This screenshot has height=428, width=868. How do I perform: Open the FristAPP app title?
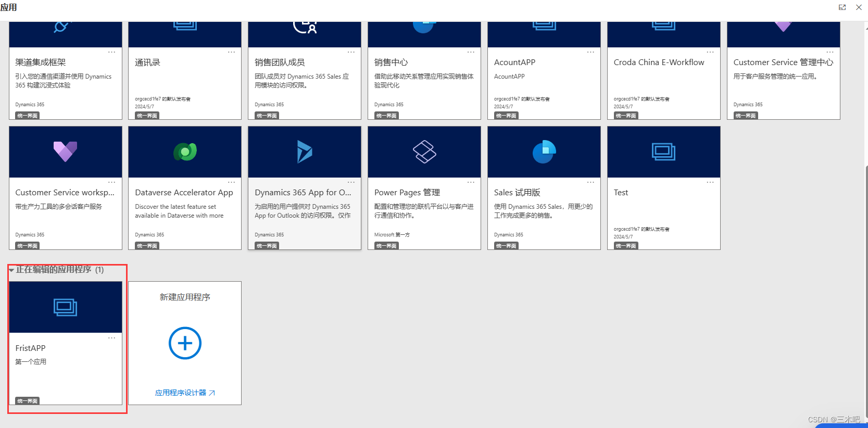(30, 348)
